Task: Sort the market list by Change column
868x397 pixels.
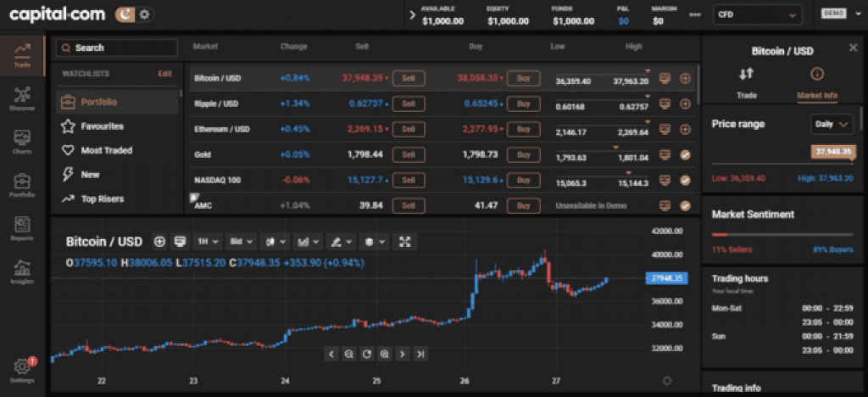Action: pyautogui.click(x=293, y=47)
